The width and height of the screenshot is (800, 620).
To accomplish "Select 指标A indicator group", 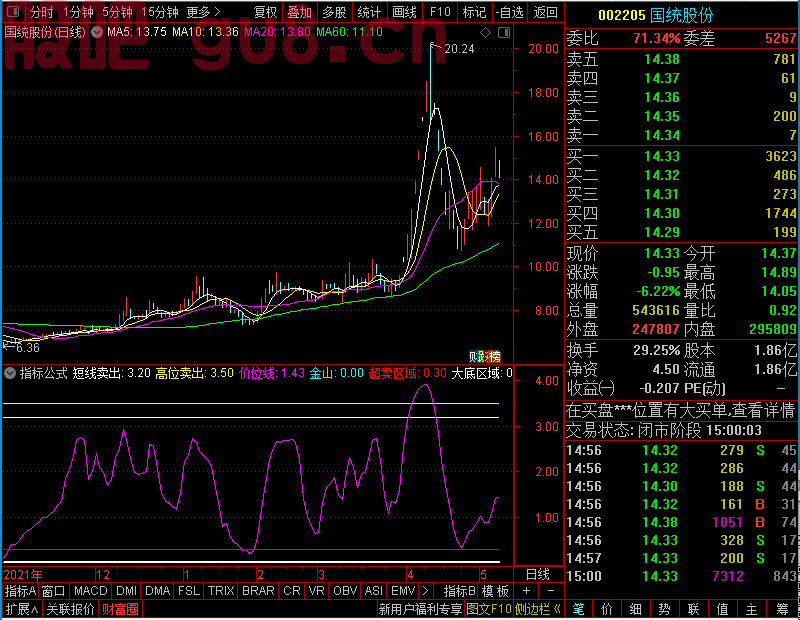I will coord(20,591).
